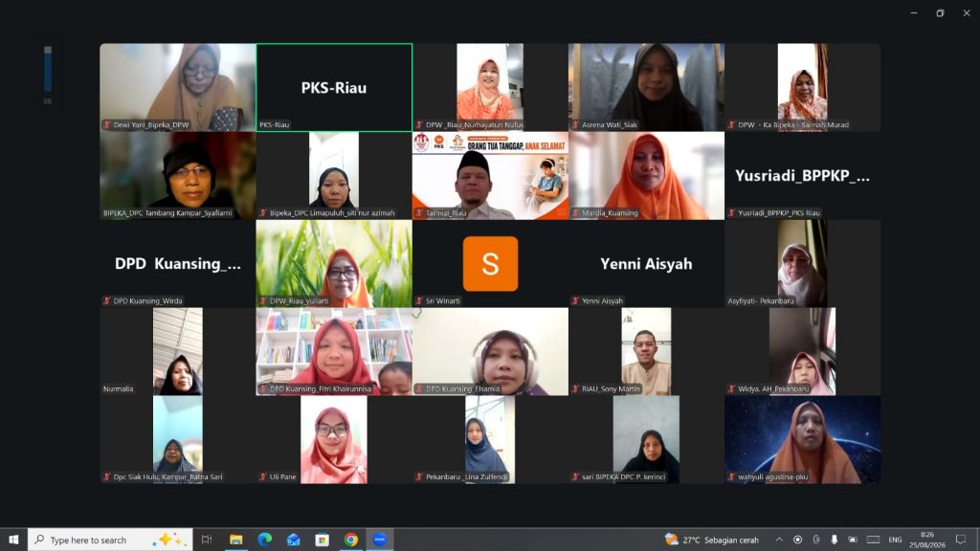Open the clock showing 8:26
The height and width of the screenshot is (551, 980).
pyautogui.click(x=926, y=540)
